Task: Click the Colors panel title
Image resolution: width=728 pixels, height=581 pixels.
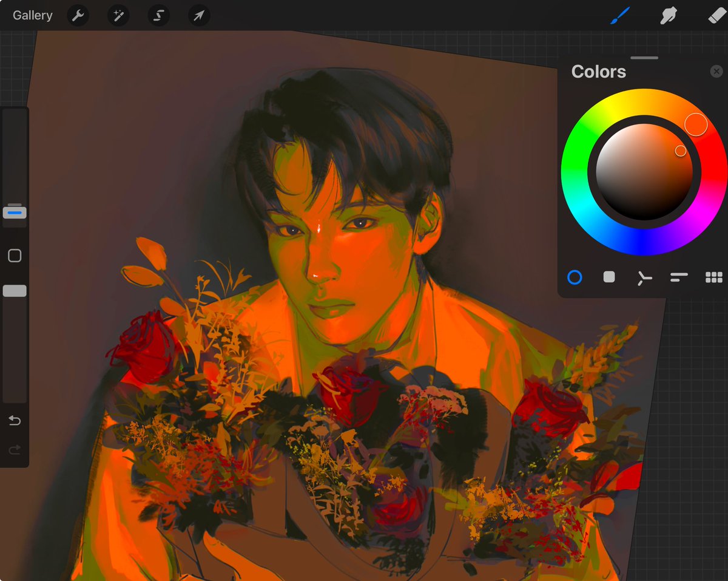Action: point(598,72)
